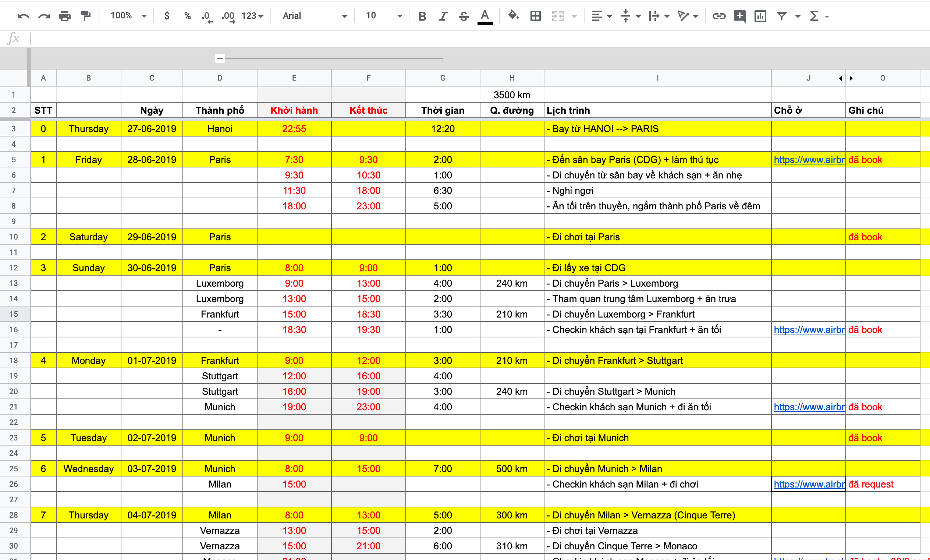Image resolution: width=930 pixels, height=560 pixels.
Task: Select the 'Thời gian' header cell
Action: 443,110
